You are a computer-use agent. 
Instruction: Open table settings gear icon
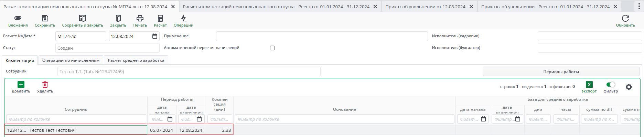pyautogui.click(x=629, y=87)
